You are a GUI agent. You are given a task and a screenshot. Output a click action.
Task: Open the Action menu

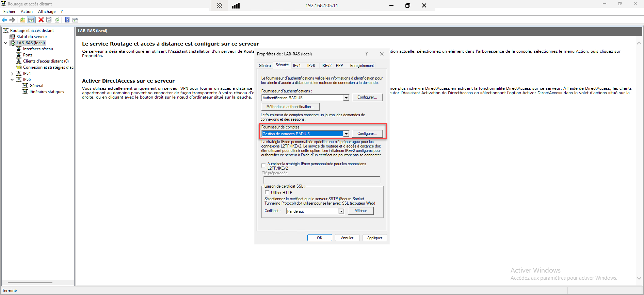point(27,12)
